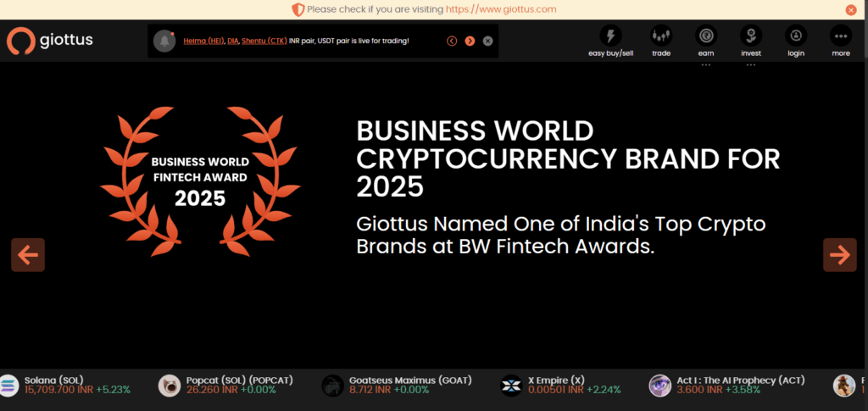The height and width of the screenshot is (411, 868).
Task: Click 'Goatseus Maximus (GOAT)' ticker name
Action: [410, 380]
